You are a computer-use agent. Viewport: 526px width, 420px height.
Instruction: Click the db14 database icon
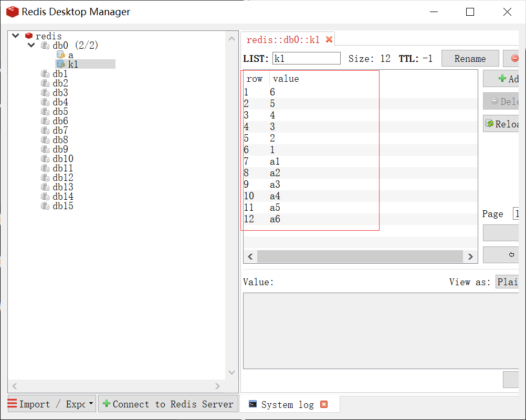pos(45,197)
